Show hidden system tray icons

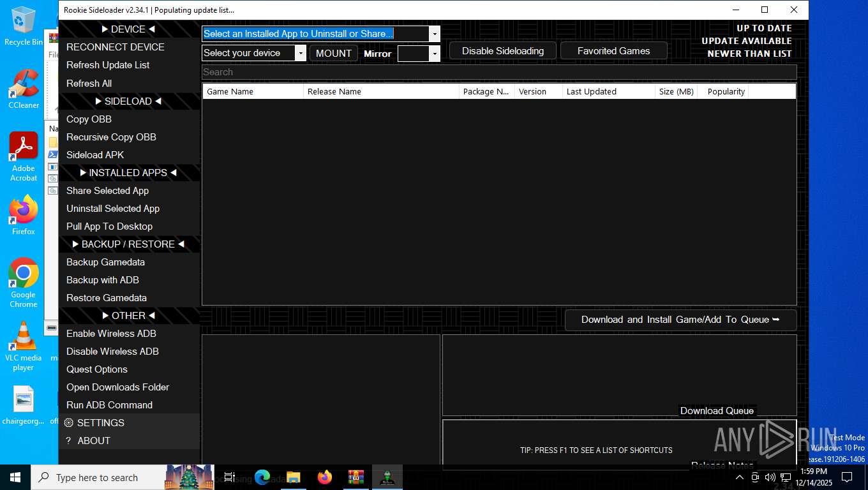(x=739, y=477)
